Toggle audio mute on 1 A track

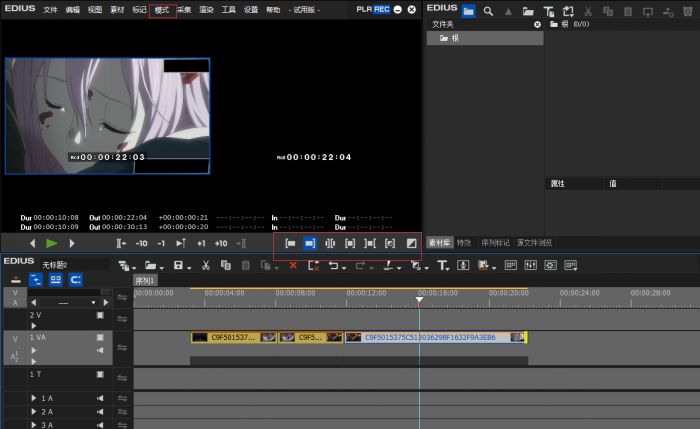pos(100,398)
